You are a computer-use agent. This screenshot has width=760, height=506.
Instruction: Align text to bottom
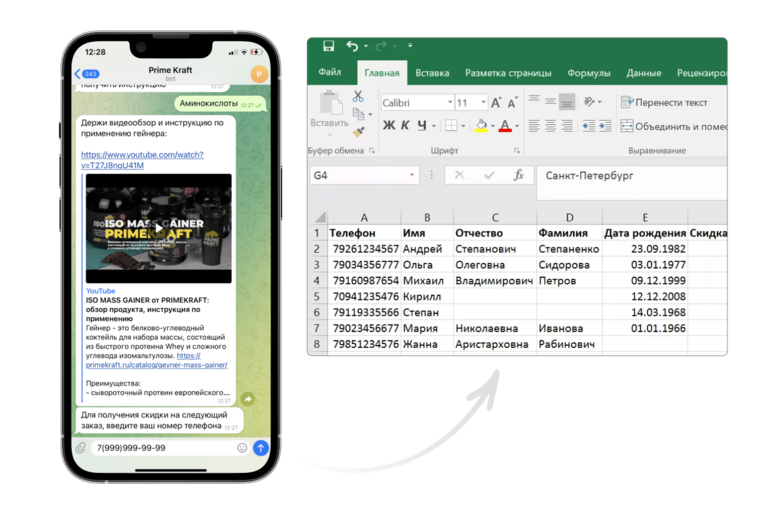[x=567, y=101]
